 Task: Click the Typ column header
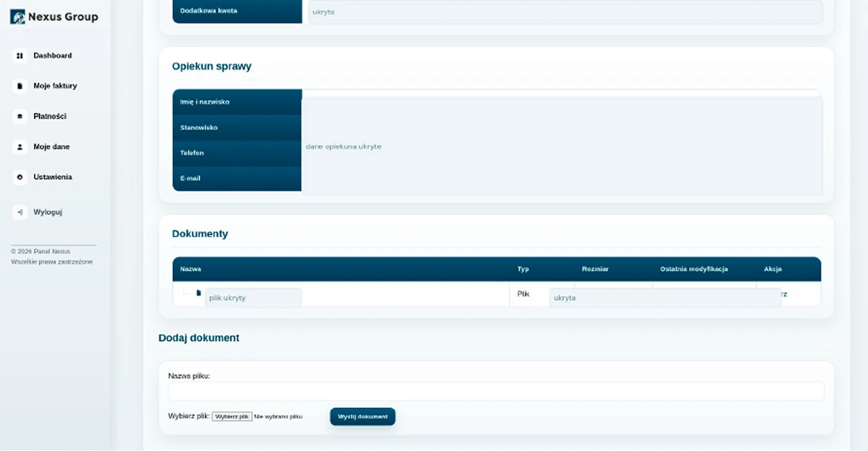522,269
